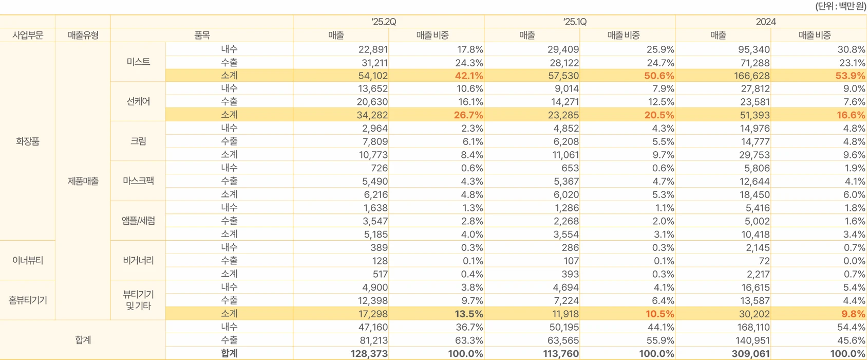868x360 pixels.
Task: Click the 홈뷰티기기 segment cell
Action: (28, 300)
